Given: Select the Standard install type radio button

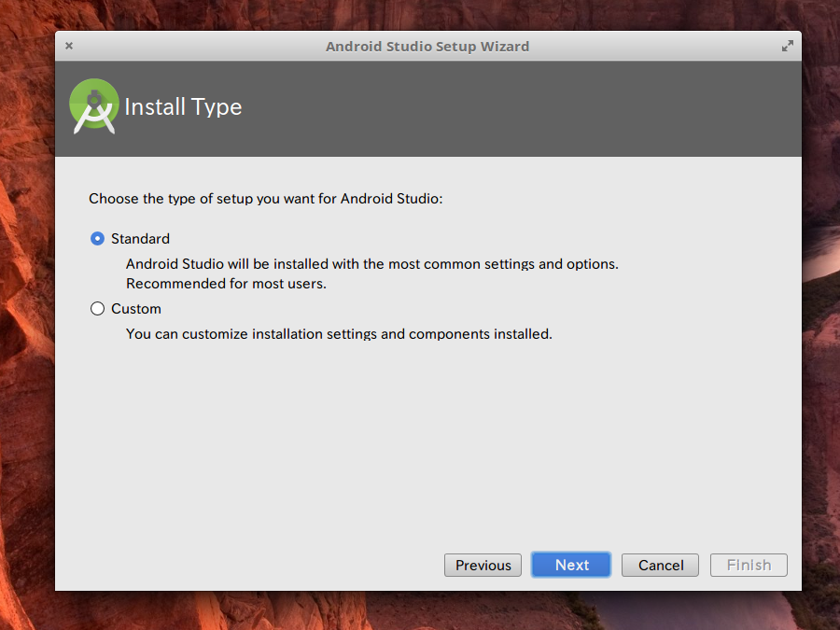Looking at the screenshot, I should point(97,238).
